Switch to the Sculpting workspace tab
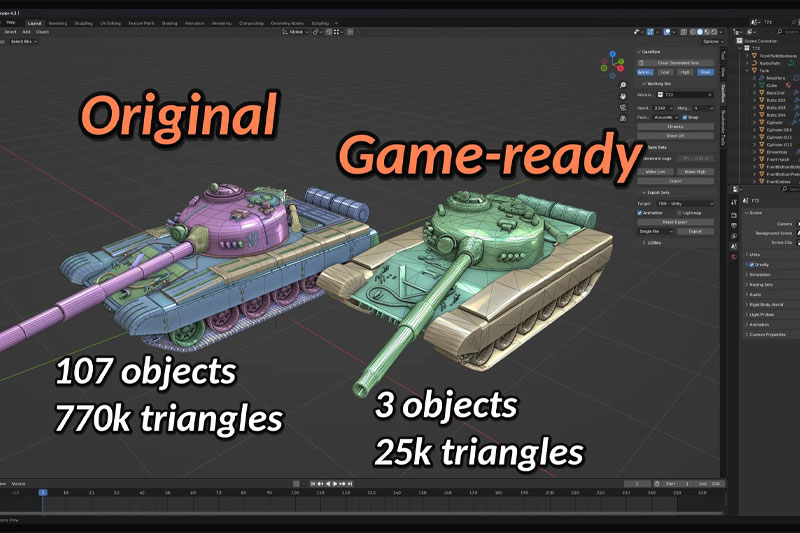Image resolution: width=800 pixels, height=533 pixels. 84,23
